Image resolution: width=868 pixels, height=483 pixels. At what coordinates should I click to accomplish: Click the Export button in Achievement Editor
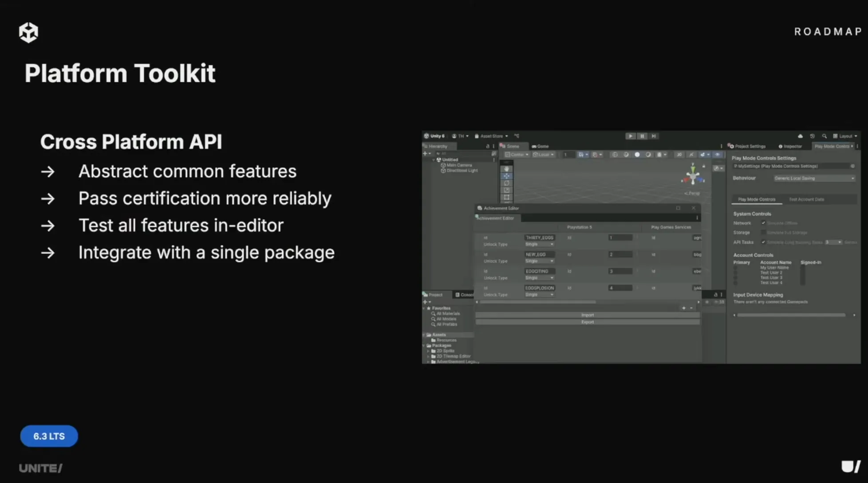point(587,322)
